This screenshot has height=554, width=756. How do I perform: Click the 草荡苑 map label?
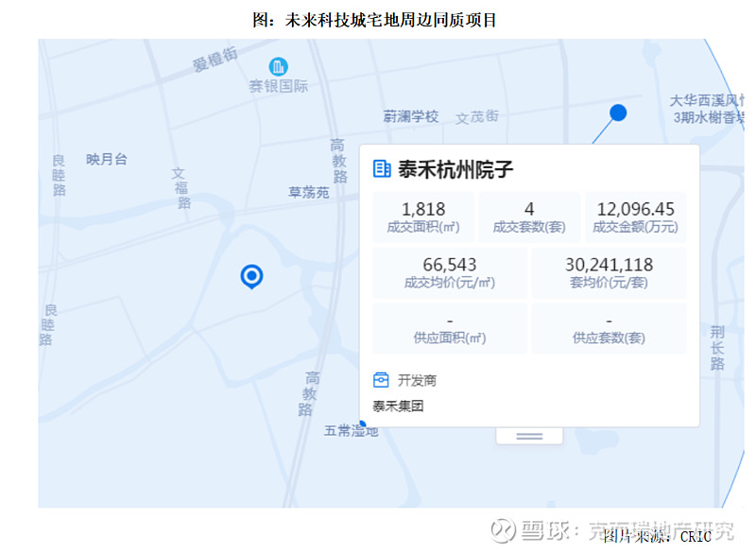[309, 192]
